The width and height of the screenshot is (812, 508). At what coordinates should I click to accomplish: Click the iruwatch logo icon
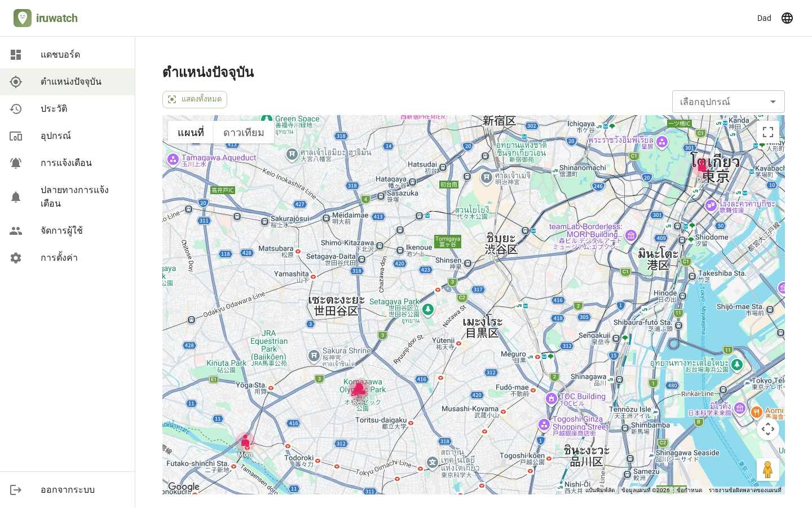[x=23, y=18]
